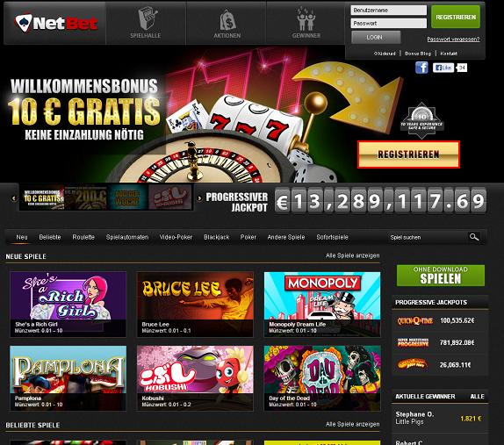Click the left arrow of promo carousel
Screen dimensions: 504x445
13,198
